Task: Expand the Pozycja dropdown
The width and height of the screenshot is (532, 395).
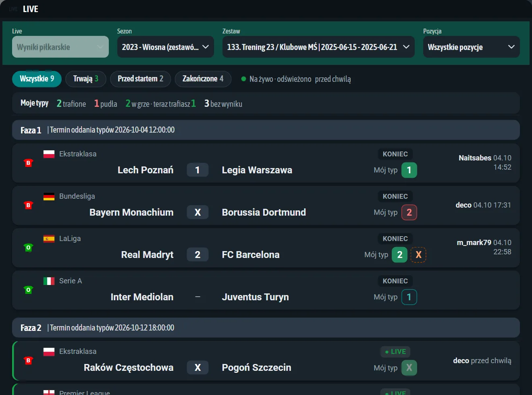Action: coord(471,47)
